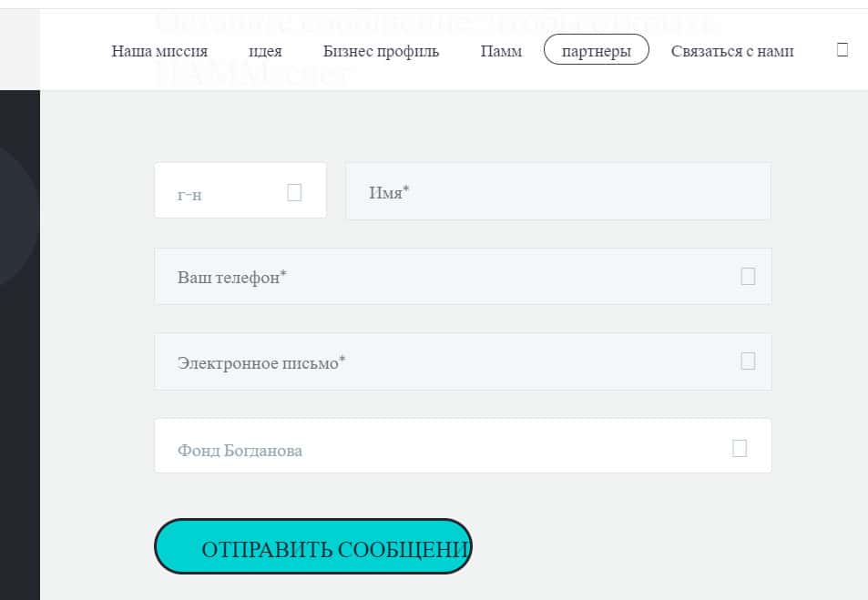Click the outlined партнеры nav item
Image resolution: width=868 pixels, height=600 pixels.
tap(596, 51)
